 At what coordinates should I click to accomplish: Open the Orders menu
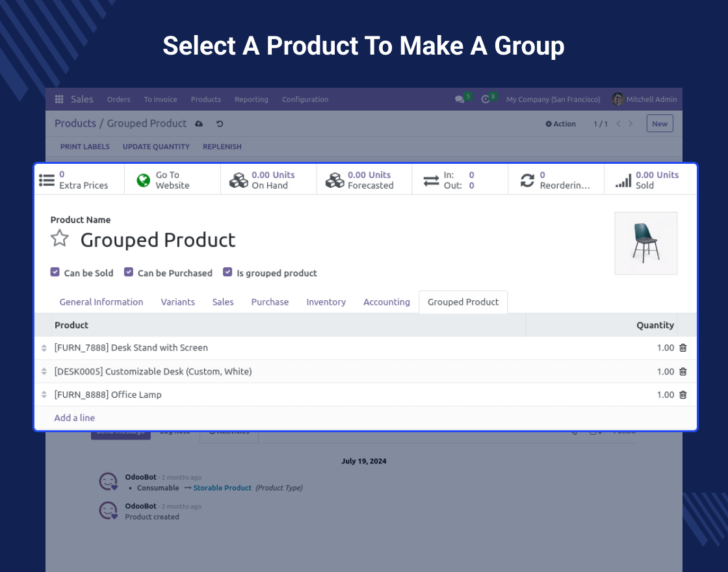(x=118, y=99)
